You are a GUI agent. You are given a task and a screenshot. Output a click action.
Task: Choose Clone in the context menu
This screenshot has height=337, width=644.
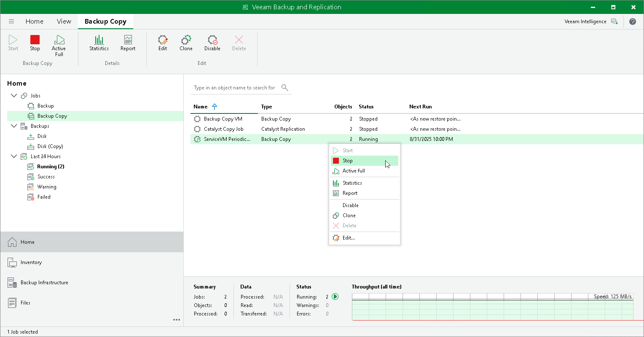point(365,216)
